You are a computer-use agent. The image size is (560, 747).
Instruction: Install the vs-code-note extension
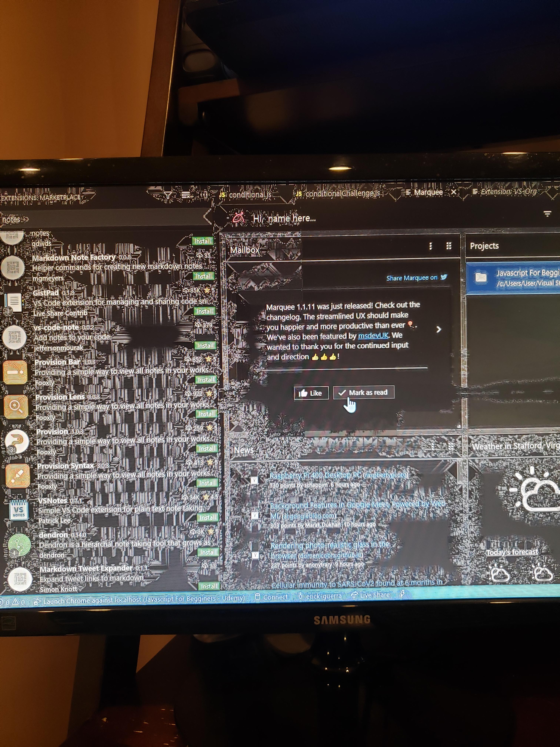[205, 346]
